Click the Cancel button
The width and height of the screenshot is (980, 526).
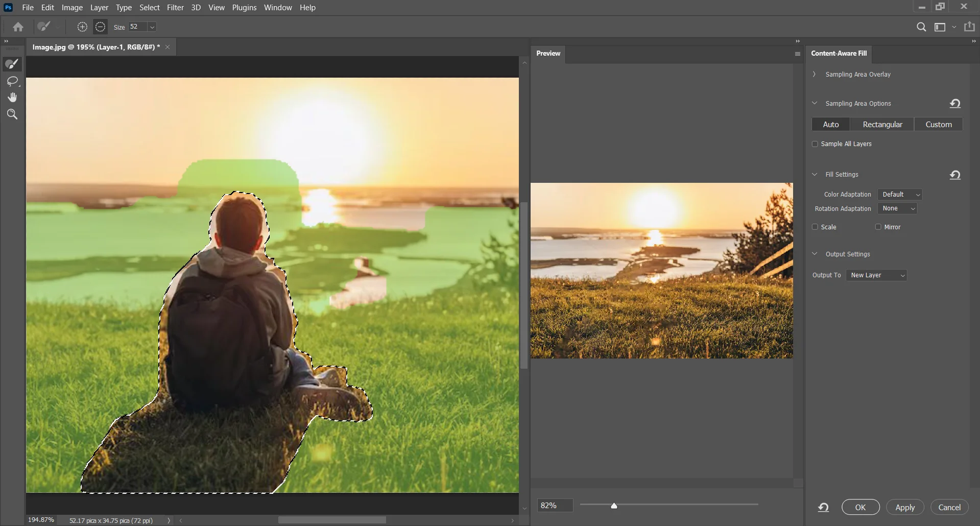[x=949, y=507]
